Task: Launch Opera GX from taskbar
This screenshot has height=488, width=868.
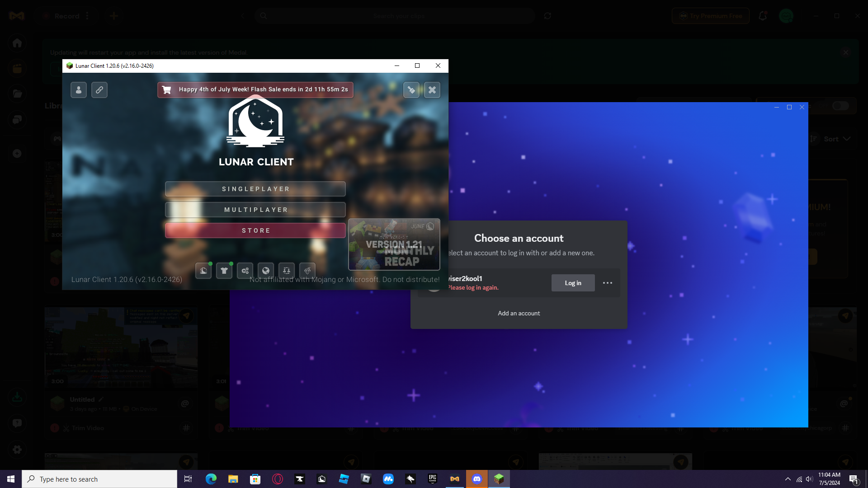Action: tap(277, 479)
